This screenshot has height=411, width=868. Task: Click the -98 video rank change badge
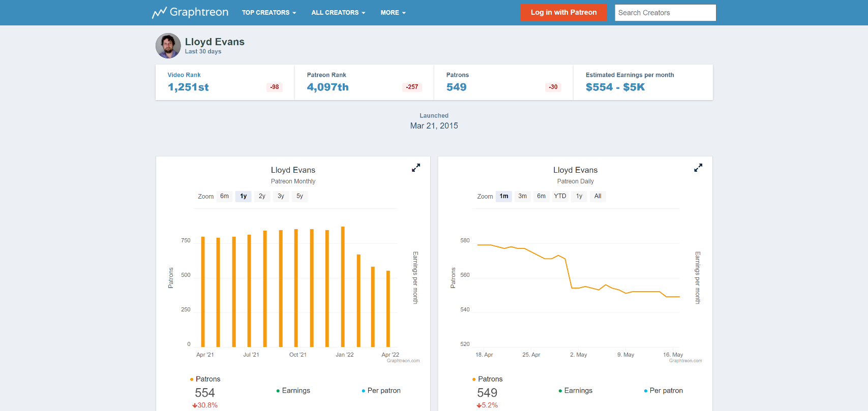point(275,87)
